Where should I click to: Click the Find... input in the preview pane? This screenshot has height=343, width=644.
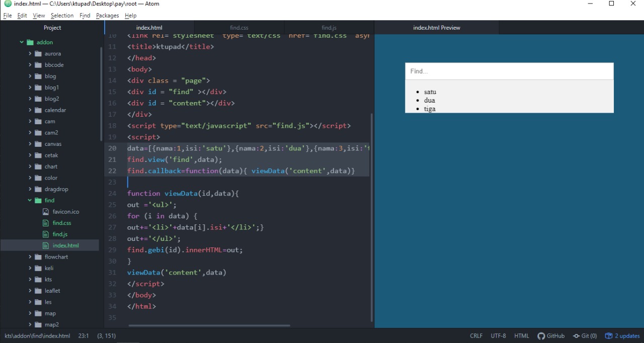[x=509, y=71]
